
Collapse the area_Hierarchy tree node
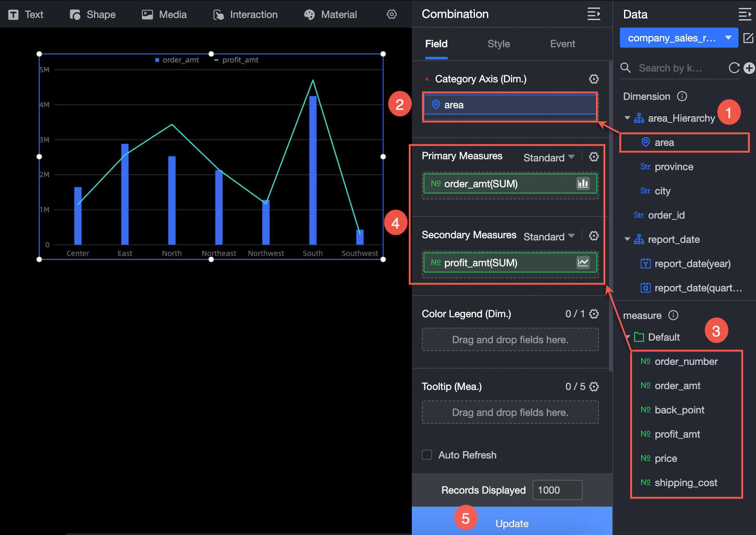627,118
